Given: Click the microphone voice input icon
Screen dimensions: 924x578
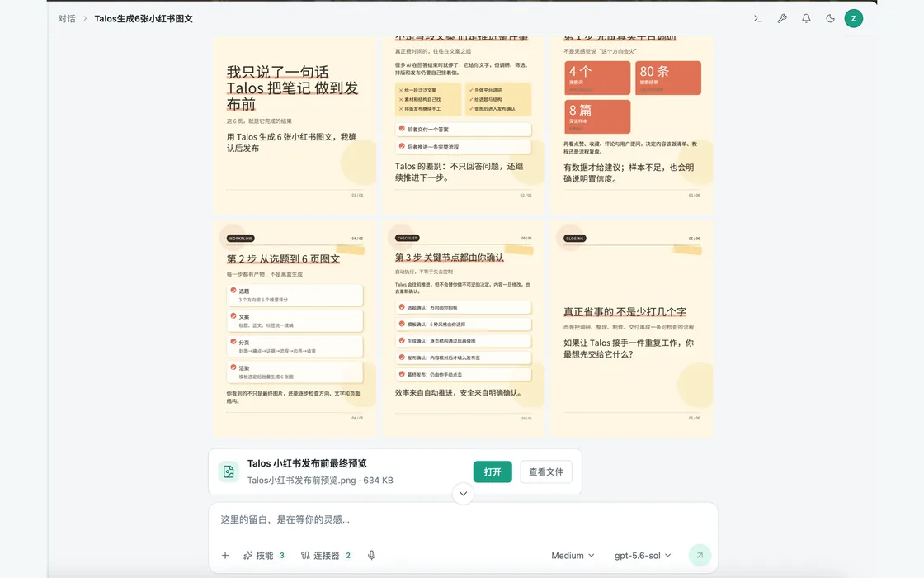Looking at the screenshot, I should 371,555.
